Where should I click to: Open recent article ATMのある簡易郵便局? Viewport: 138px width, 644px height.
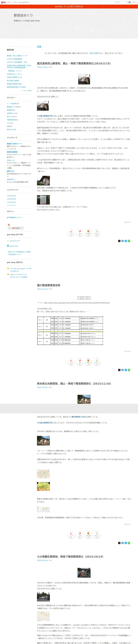click(15, 59)
